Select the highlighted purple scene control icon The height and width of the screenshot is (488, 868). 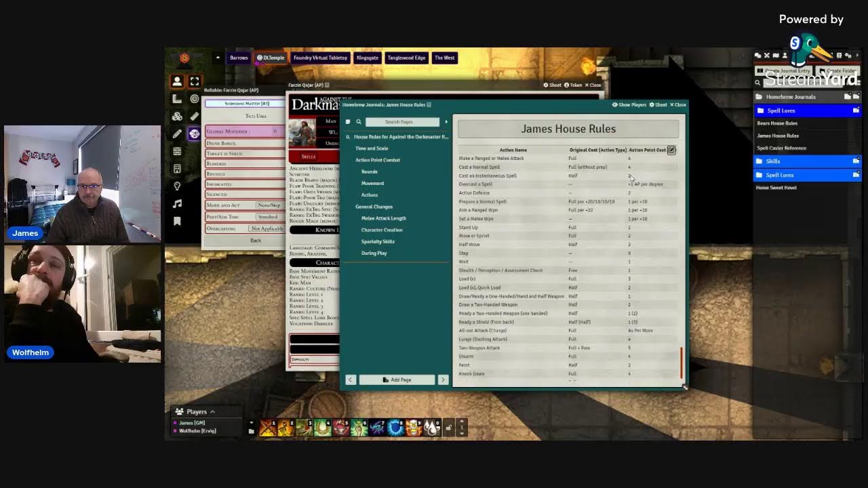(195, 134)
